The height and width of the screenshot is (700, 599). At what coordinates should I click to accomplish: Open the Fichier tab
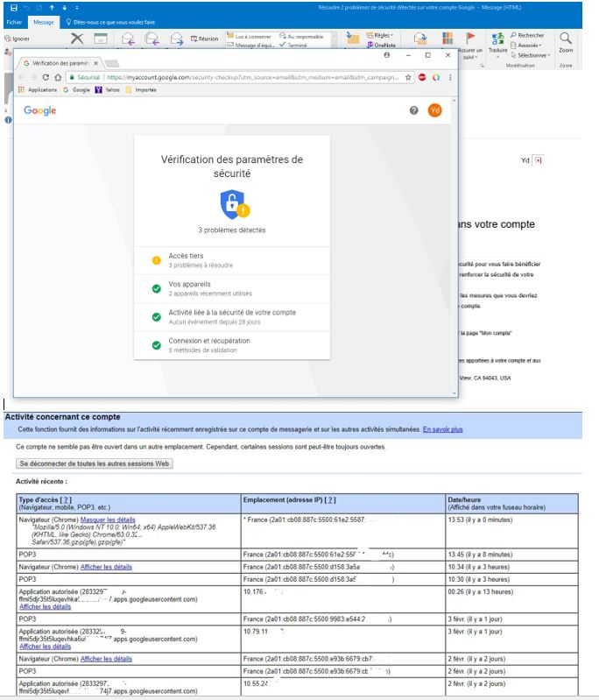click(x=14, y=22)
